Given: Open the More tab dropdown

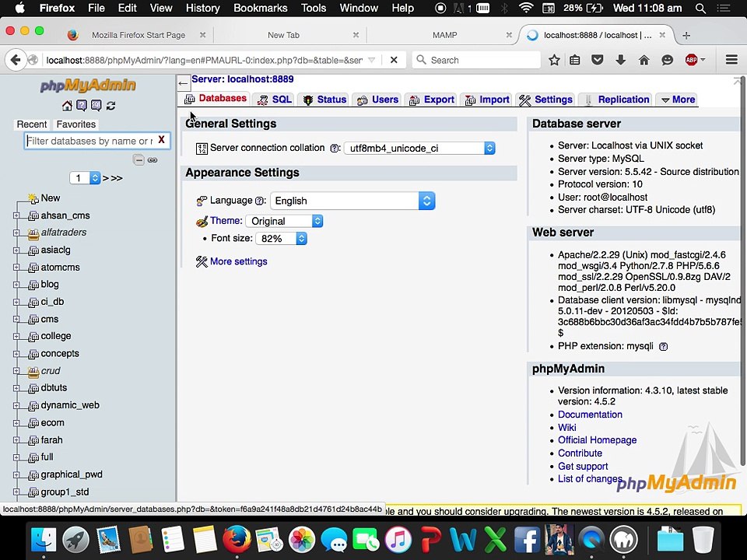Looking at the screenshot, I should point(678,100).
